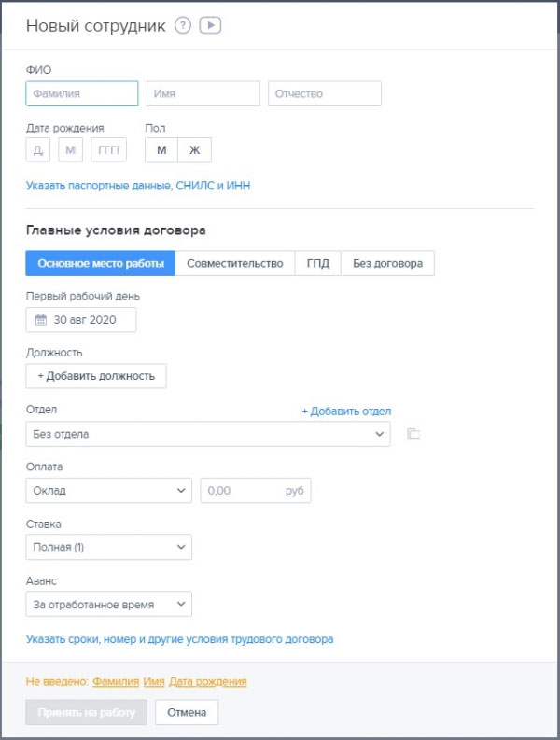
Task: Switch to Совместительство tab
Action: (235, 264)
